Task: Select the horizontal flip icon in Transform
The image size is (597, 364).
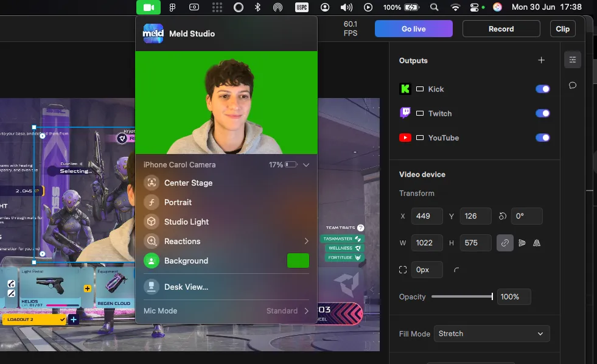Action: [536, 243]
